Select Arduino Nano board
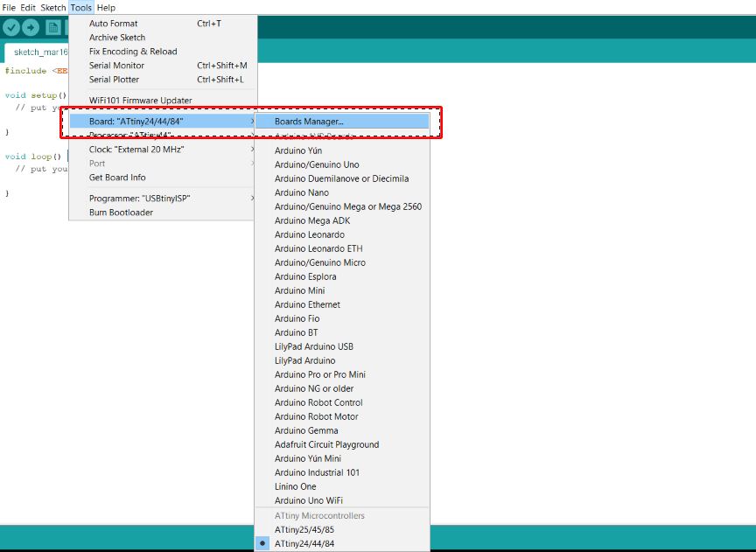This screenshot has width=756, height=552. pyautogui.click(x=342, y=192)
